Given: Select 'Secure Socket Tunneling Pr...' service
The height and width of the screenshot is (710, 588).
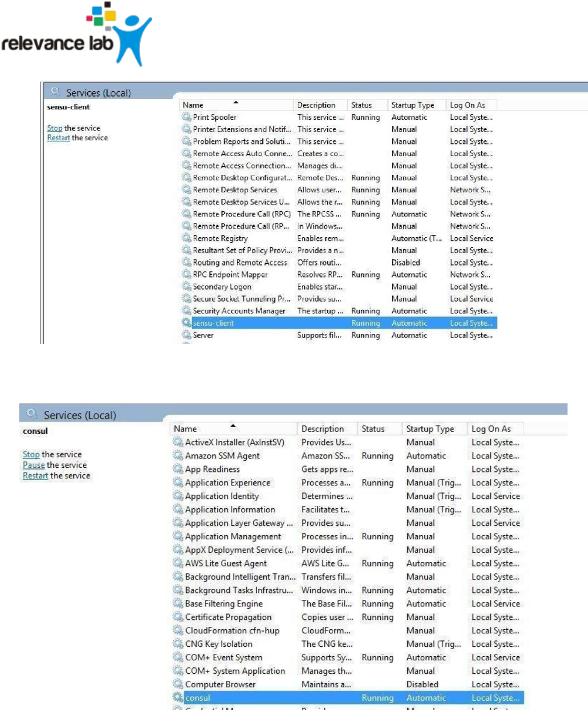Looking at the screenshot, I should (242, 299).
